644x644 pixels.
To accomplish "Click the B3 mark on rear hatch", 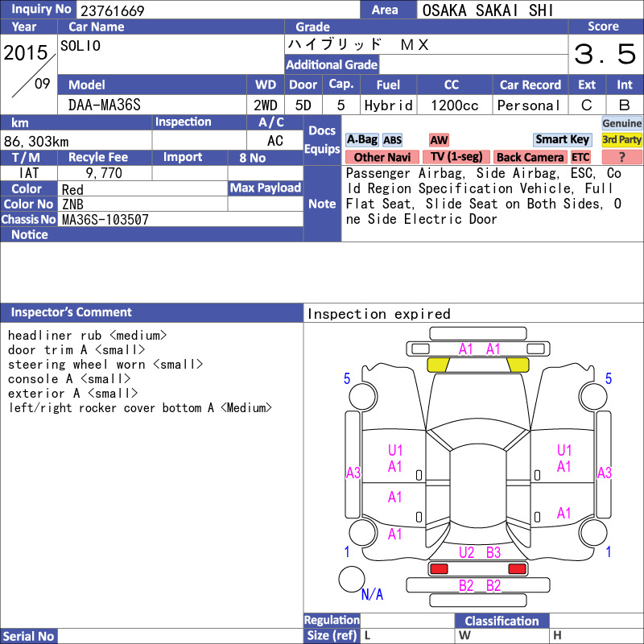I will (493, 552).
